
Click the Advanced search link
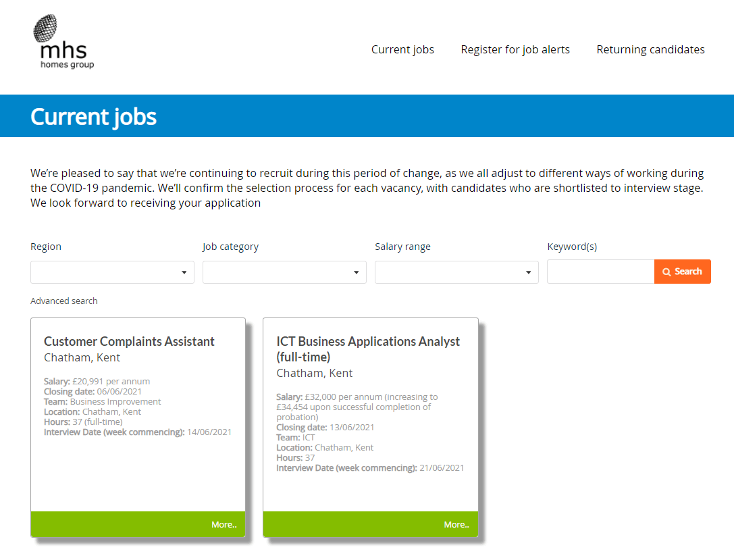(63, 301)
